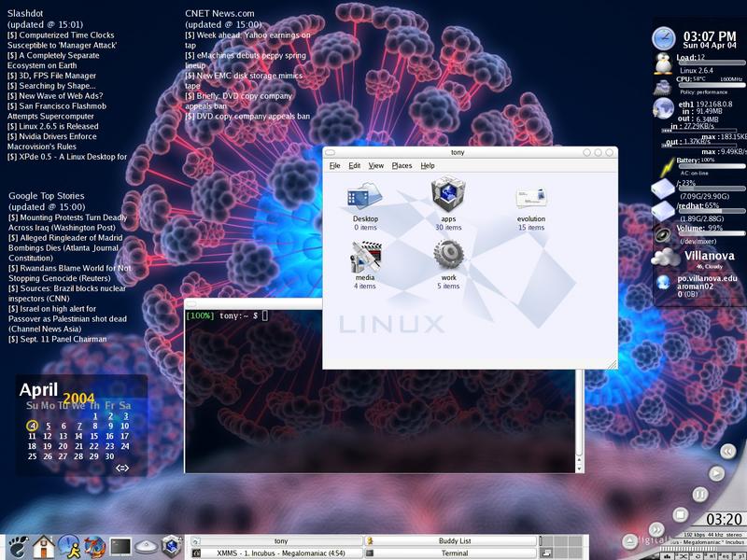This screenshot has width=747, height=560.
Task: Open the work folder gear icon
Action: pos(448,255)
